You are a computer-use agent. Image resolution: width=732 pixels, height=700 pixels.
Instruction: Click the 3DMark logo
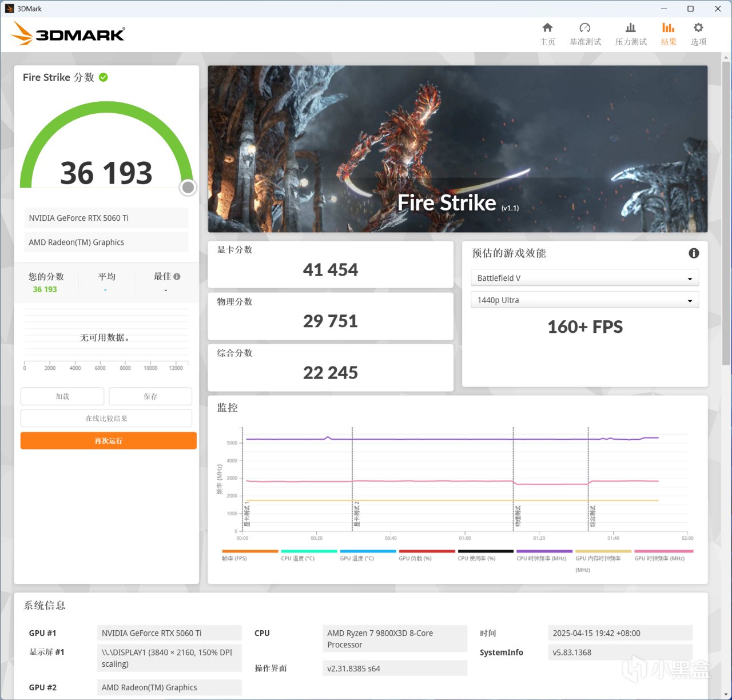67,34
